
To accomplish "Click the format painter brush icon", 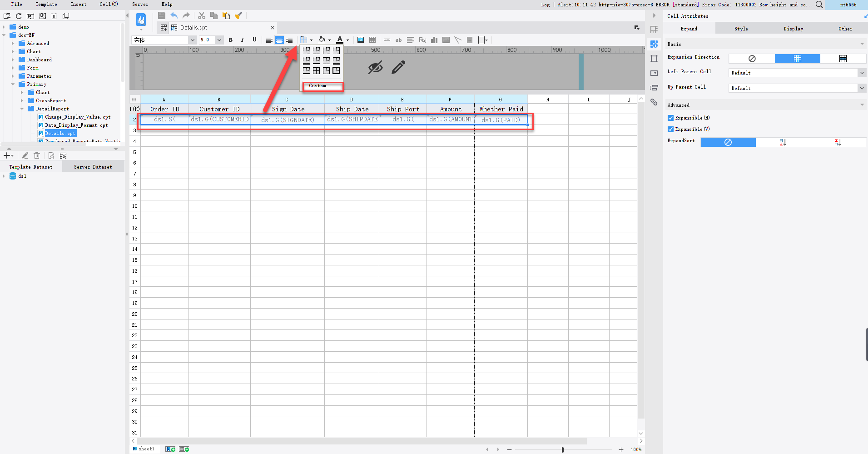I will click(x=238, y=15).
